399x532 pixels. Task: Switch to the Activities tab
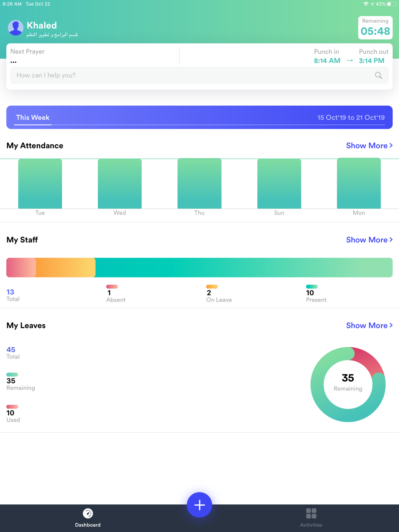pyautogui.click(x=311, y=517)
